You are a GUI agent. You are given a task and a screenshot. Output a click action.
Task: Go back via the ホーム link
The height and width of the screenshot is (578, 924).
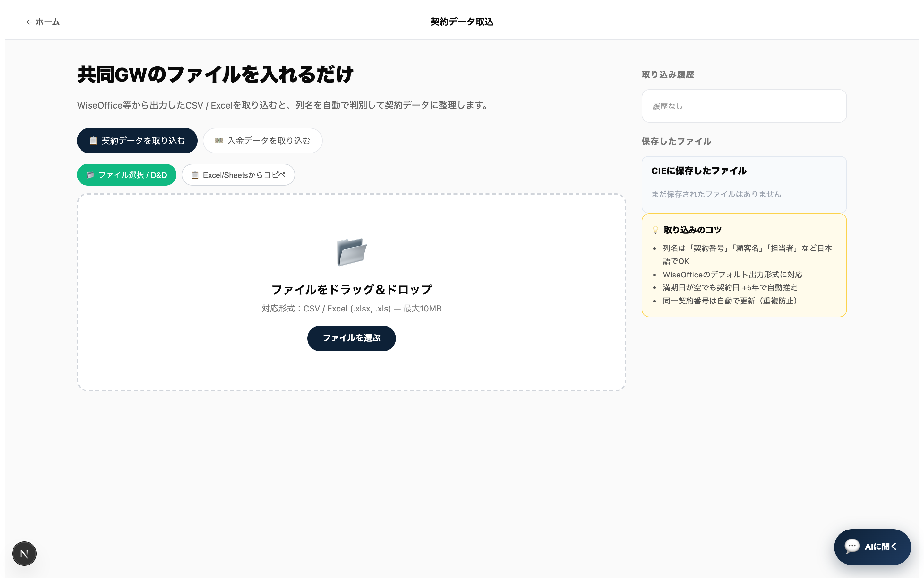pos(43,22)
